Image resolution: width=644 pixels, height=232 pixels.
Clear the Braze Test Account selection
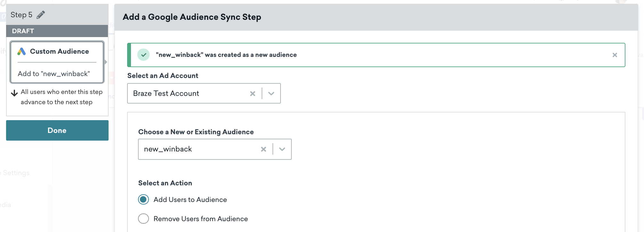[x=253, y=94]
